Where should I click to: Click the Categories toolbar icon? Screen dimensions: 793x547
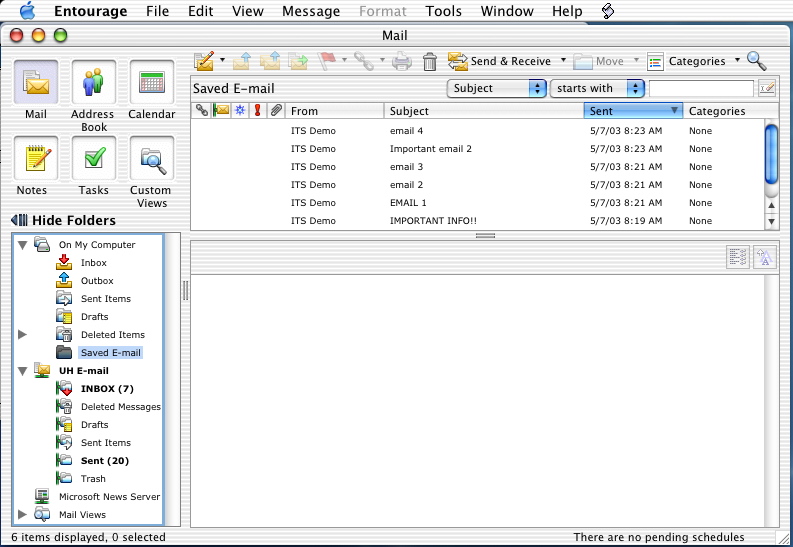coord(655,62)
